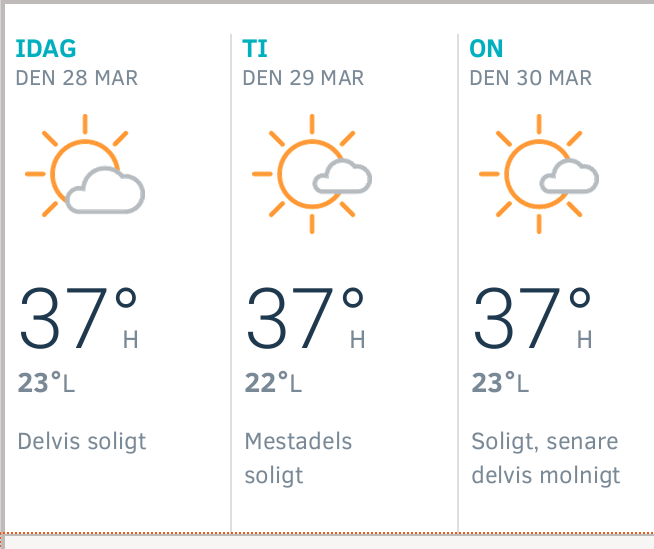Screen dimensions: 654x549
Task: Click the date DEN 28 MAR
Action: pyautogui.click(x=77, y=78)
